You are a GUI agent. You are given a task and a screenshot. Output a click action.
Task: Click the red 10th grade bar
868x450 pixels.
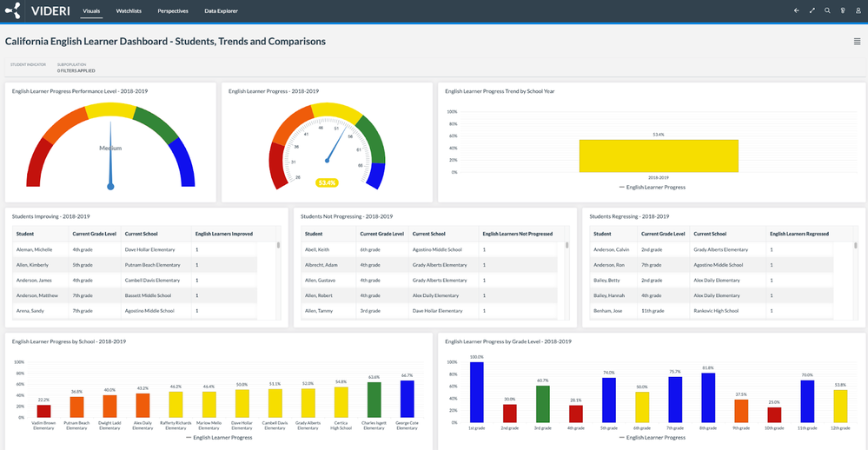click(774, 414)
